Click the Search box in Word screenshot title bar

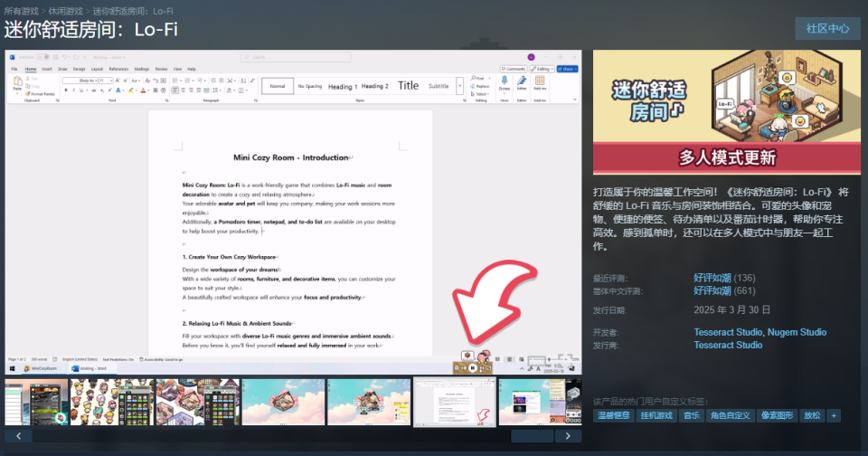pos(296,57)
